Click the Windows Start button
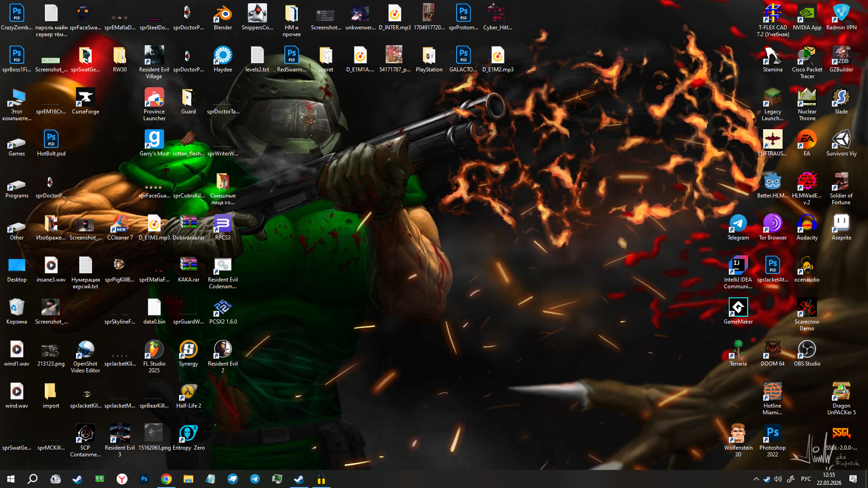Image resolution: width=868 pixels, height=488 pixels. (11, 479)
